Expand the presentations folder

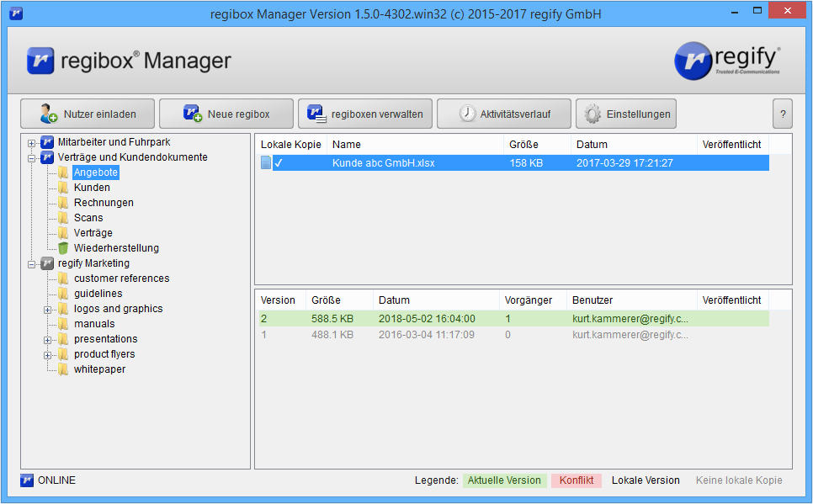point(48,340)
